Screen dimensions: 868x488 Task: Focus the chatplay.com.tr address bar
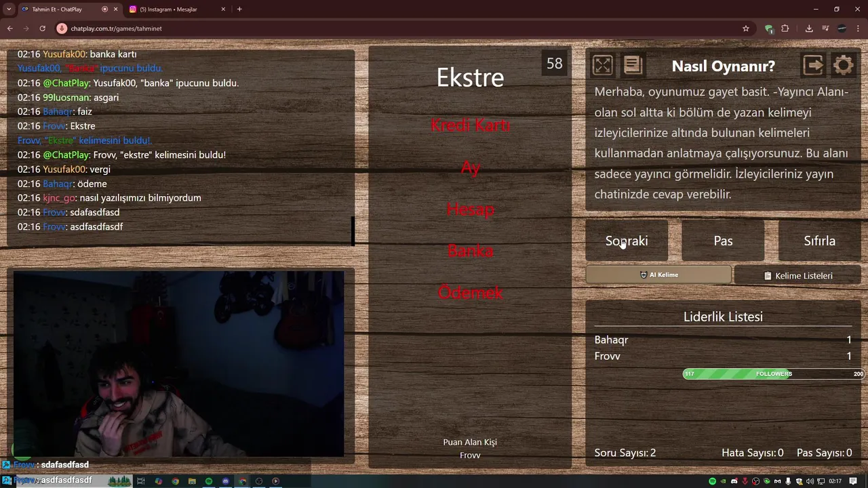pos(400,28)
